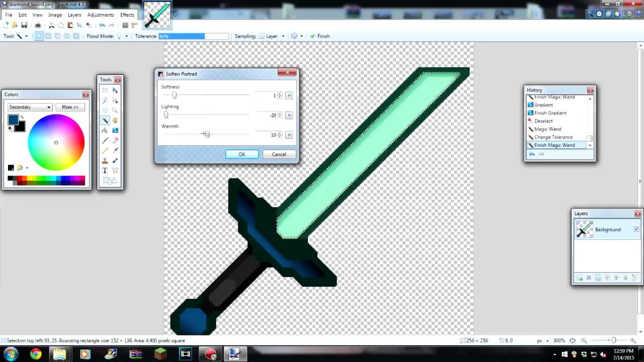The width and height of the screenshot is (644, 362).
Task: Select the Recolor tool
Action: [115, 160]
